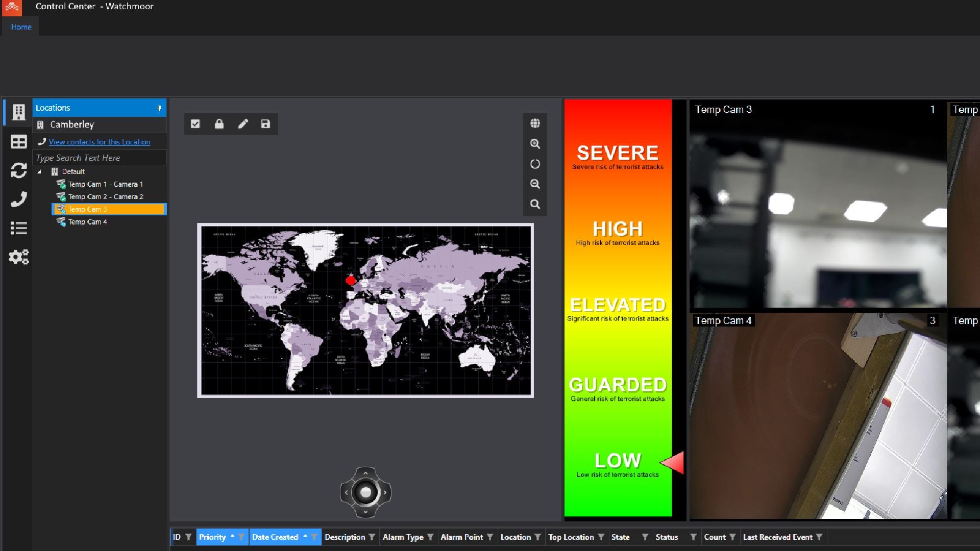Click LOW on the threat level scale
The height and width of the screenshot is (551, 980).
[618, 461]
